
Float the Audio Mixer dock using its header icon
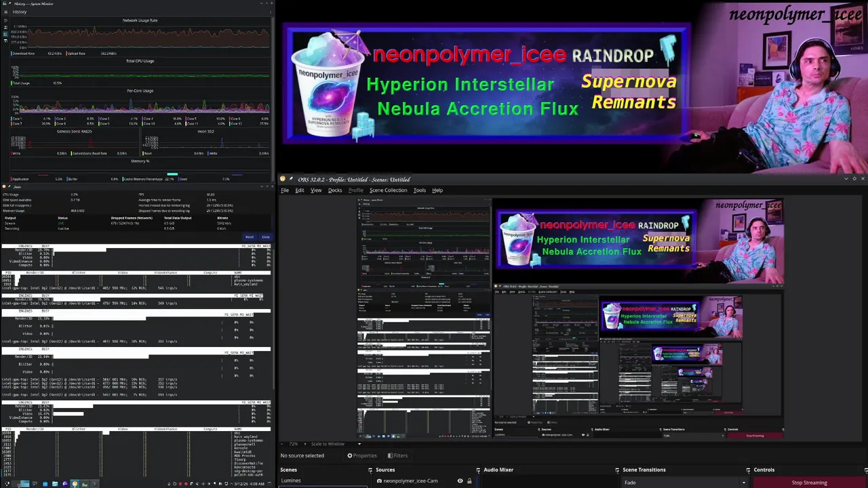[x=617, y=470]
